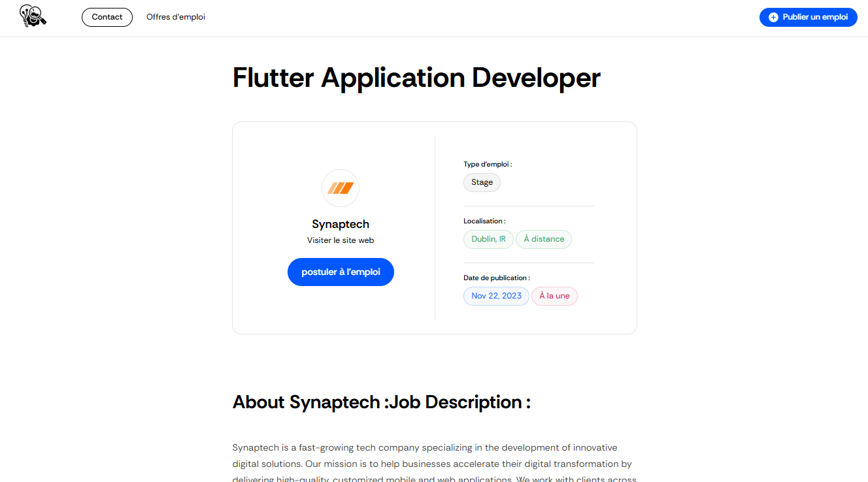Click the Type d'emploi label
This screenshot has width=868, height=482.
pos(488,165)
